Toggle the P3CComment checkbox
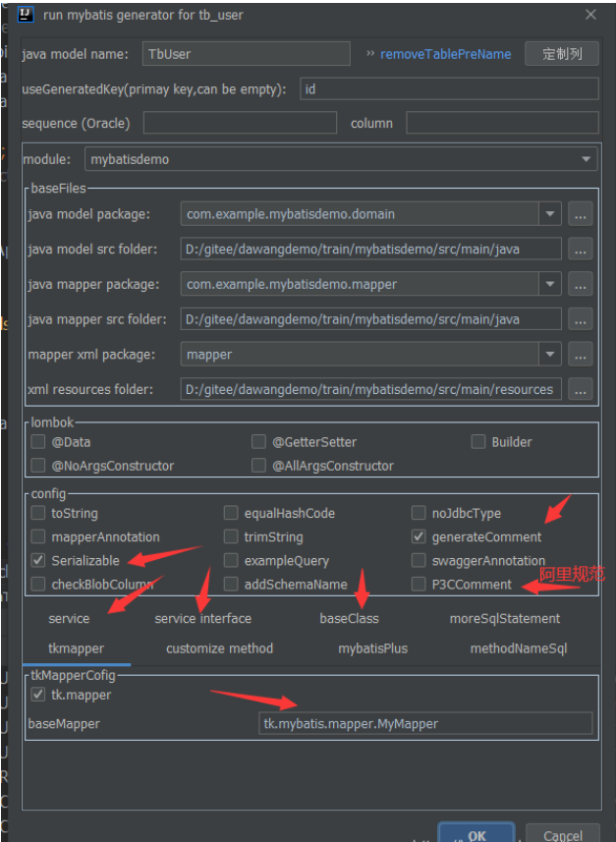This screenshot has height=842, width=616. click(420, 585)
